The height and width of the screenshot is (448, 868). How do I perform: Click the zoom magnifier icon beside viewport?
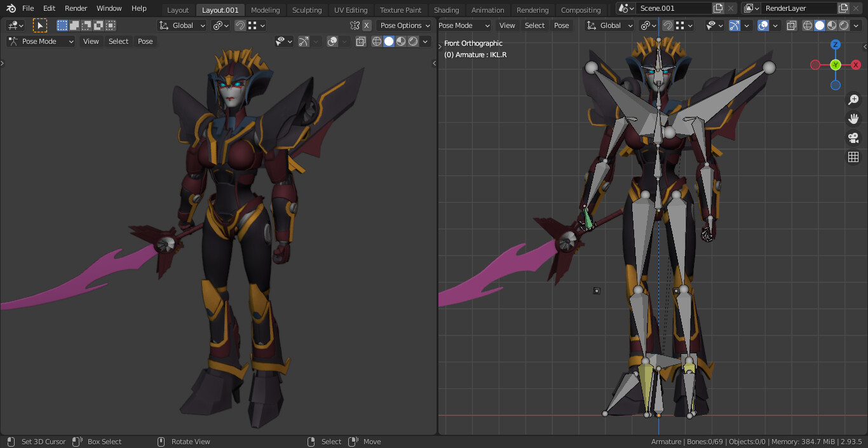[853, 99]
